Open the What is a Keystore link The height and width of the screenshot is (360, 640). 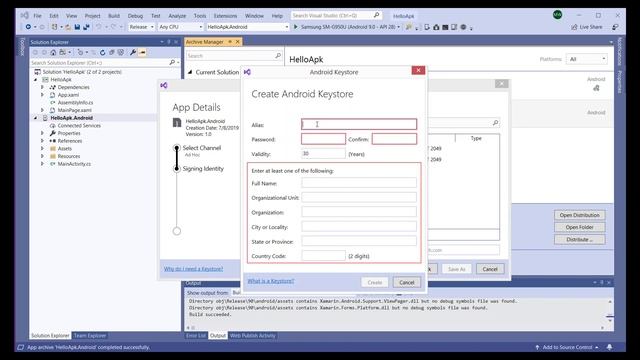click(271, 281)
